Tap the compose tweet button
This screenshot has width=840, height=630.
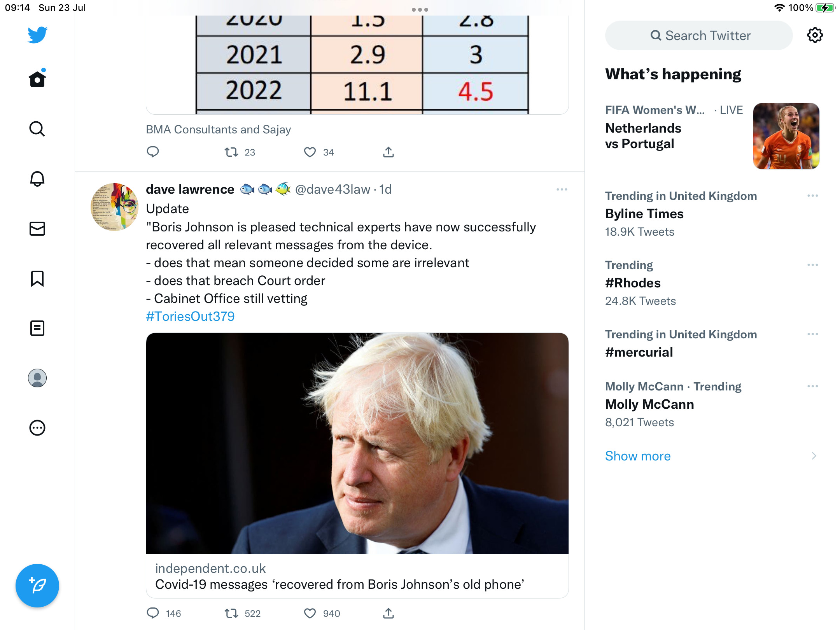click(x=37, y=585)
